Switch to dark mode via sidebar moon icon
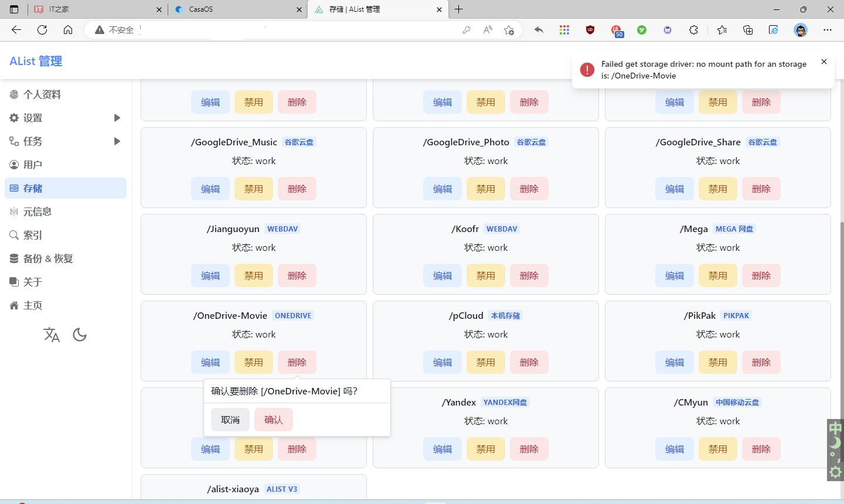The height and width of the screenshot is (504, 844). (80, 334)
